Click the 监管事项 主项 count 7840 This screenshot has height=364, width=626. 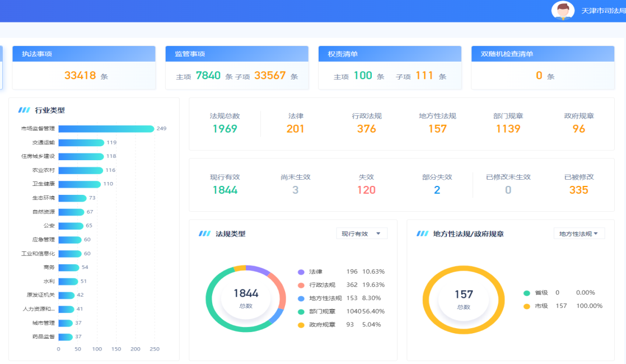pos(208,76)
